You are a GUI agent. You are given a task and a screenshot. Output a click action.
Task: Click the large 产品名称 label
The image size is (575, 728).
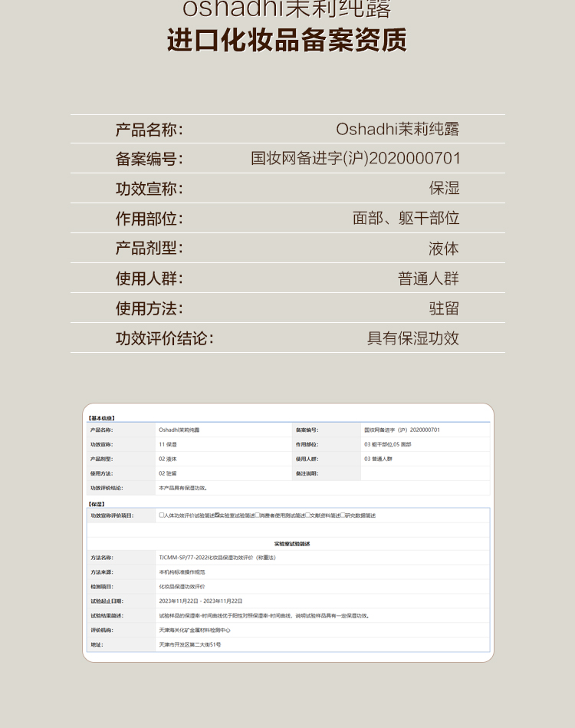[149, 130]
